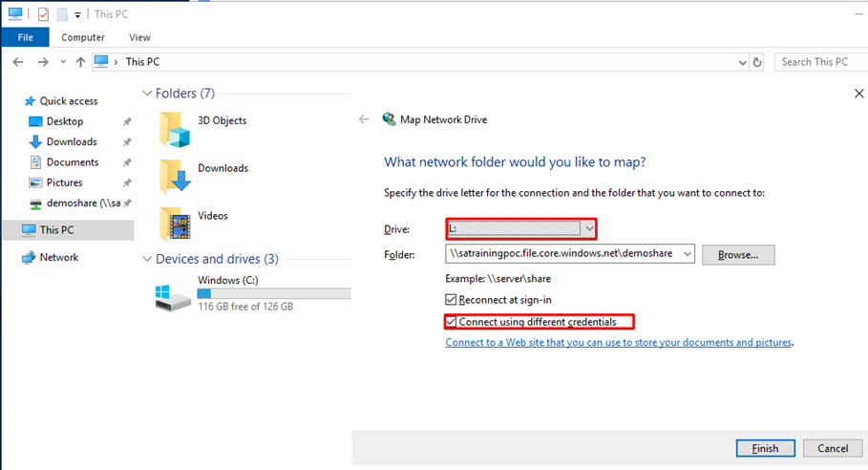Open Network in the navigation pane
This screenshot has width=868, height=470.
tap(58, 257)
